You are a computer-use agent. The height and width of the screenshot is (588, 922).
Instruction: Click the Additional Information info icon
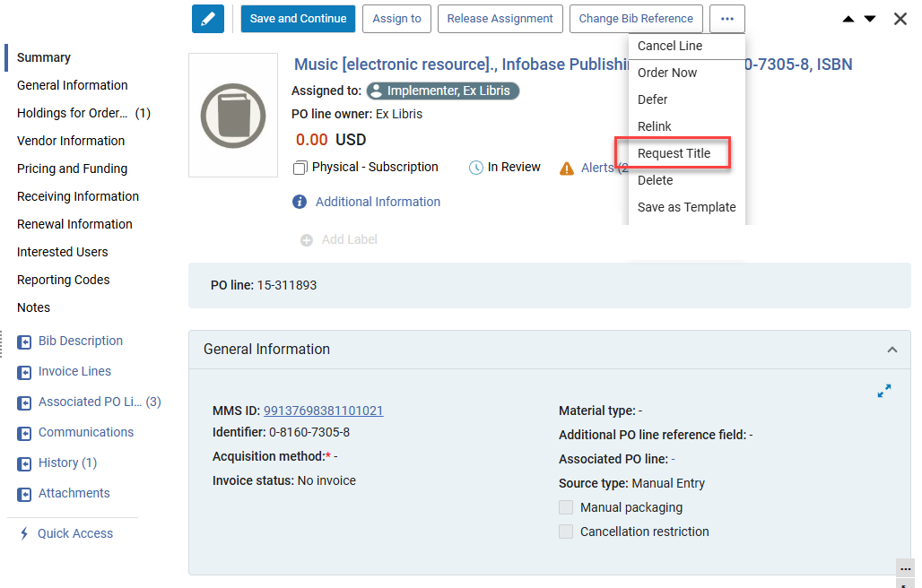point(300,202)
